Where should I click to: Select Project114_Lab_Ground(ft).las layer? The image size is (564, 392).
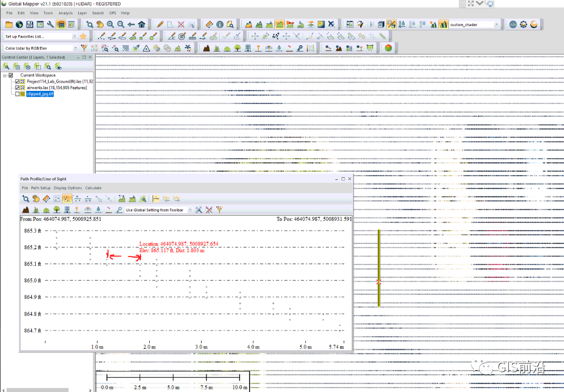pyautogui.click(x=59, y=81)
